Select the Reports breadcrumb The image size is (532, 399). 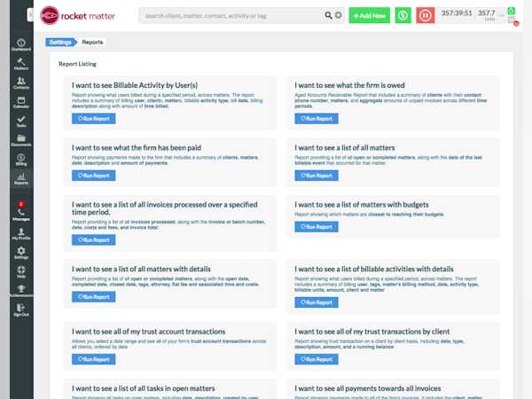[x=92, y=42]
